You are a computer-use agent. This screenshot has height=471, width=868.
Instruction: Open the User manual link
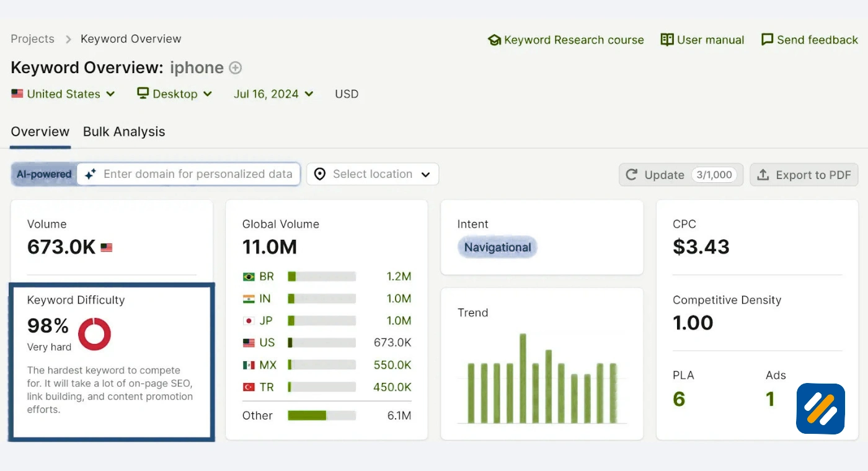[x=702, y=40]
